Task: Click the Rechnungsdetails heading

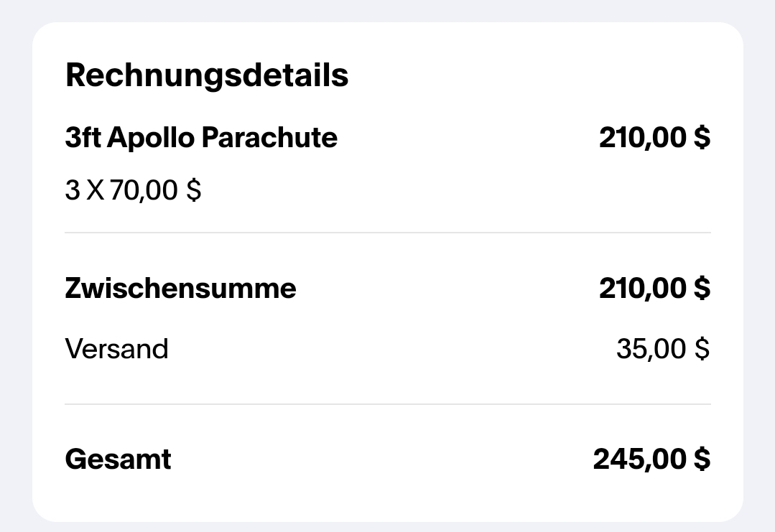Action: point(207,75)
